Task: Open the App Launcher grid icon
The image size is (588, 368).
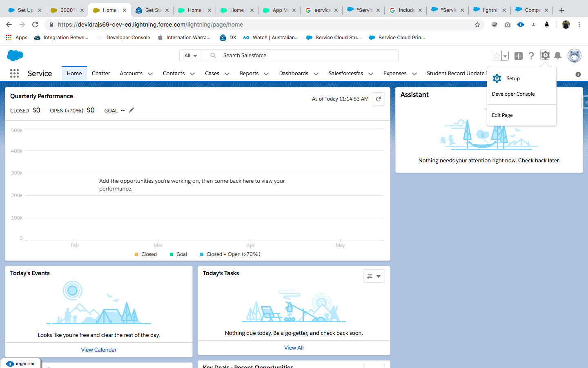Action: point(14,73)
